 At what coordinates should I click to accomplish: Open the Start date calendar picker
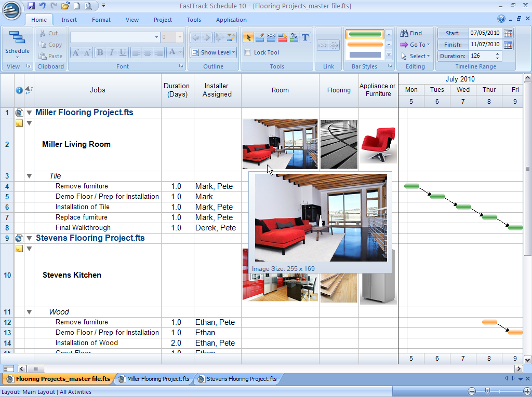[508, 33]
